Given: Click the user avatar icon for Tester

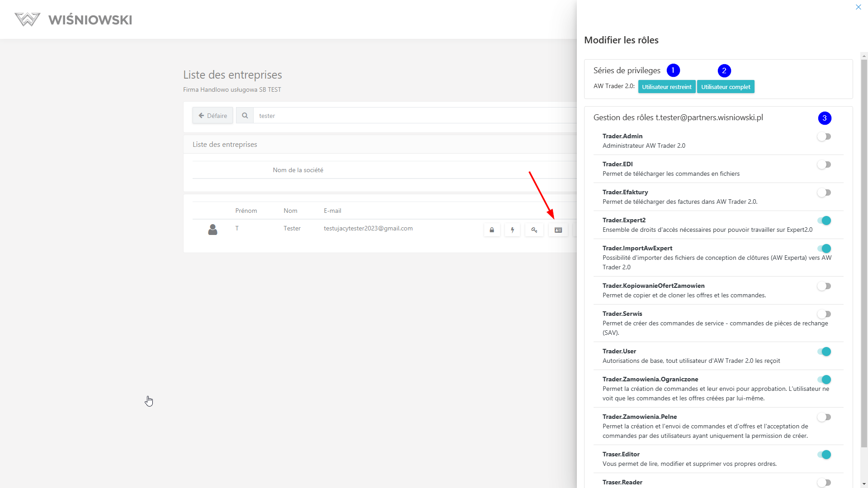Looking at the screenshot, I should (x=212, y=230).
